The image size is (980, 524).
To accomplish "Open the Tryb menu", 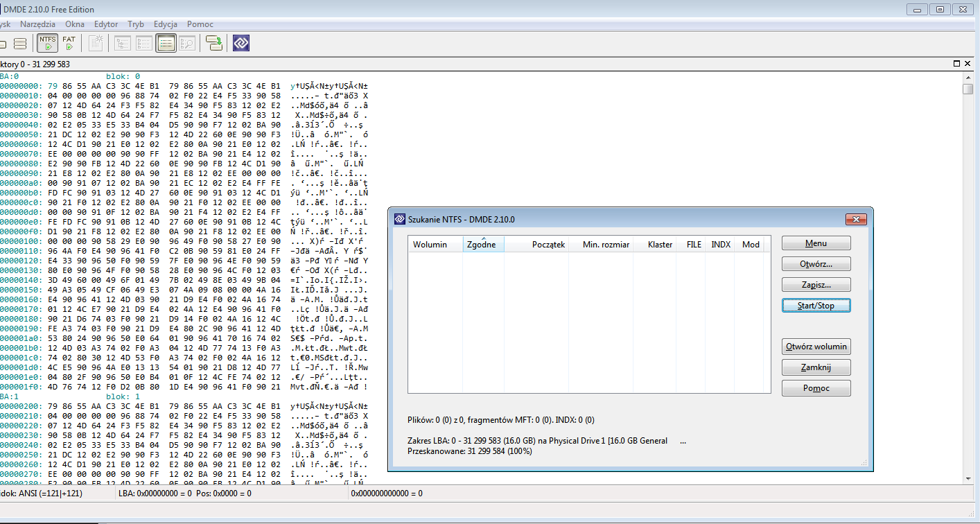I will coord(136,24).
